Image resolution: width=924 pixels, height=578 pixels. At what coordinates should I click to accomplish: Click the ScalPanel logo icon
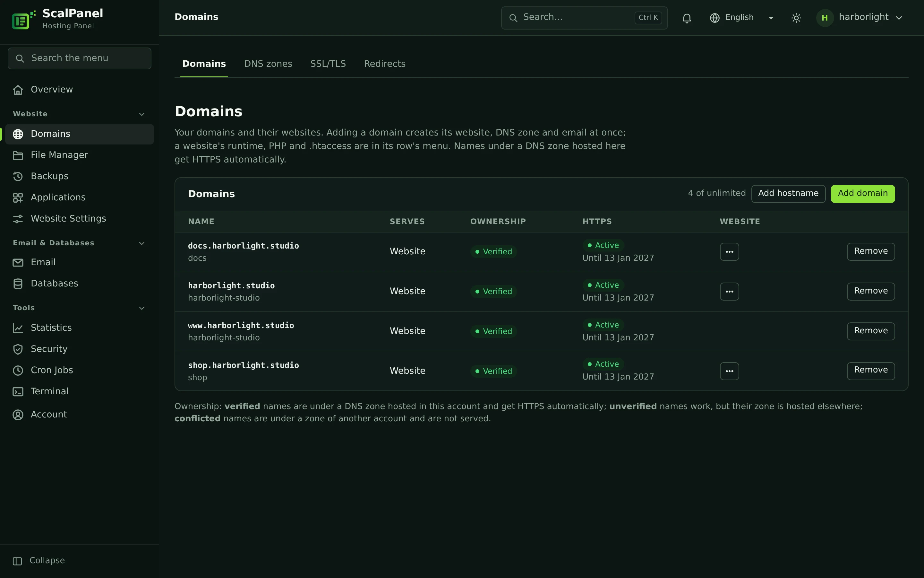24,20
